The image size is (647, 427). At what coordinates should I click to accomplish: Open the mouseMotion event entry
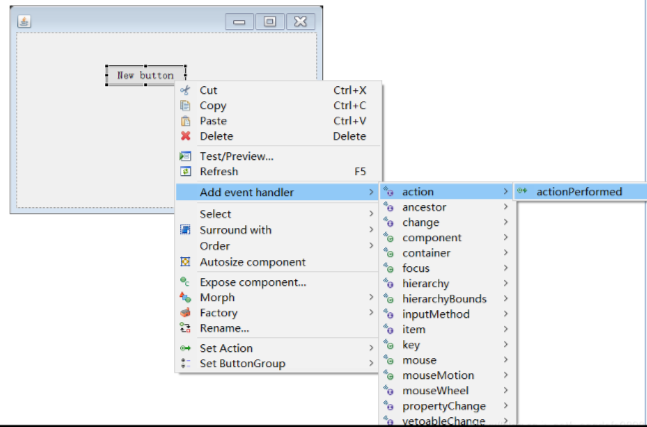tap(446, 375)
